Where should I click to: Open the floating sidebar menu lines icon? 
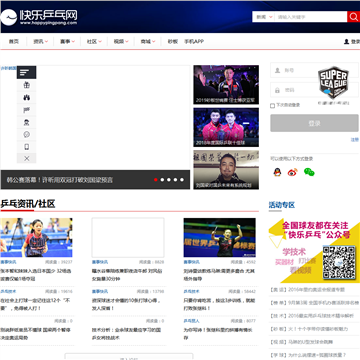click(x=27, y=72)
